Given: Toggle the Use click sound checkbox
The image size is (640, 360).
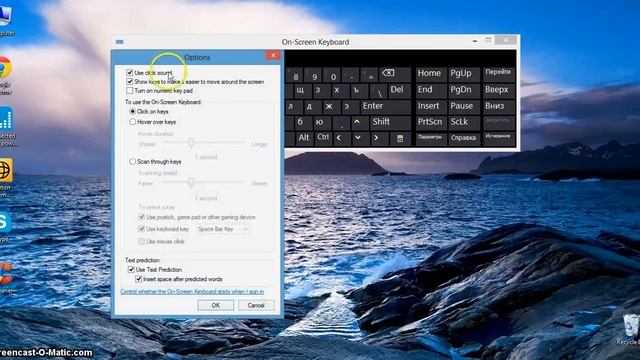Looking at the screenshot, I should [130, 73].
